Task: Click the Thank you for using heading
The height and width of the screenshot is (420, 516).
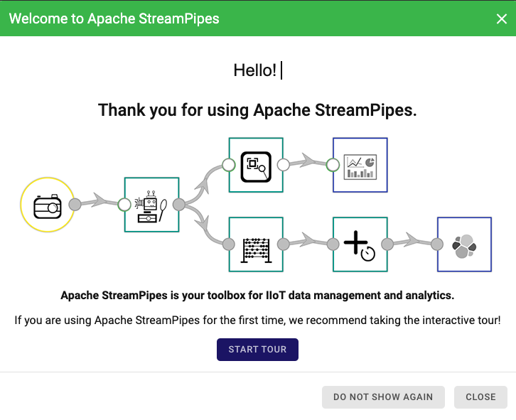Action: pyautogui.click(x=257, y=110)
